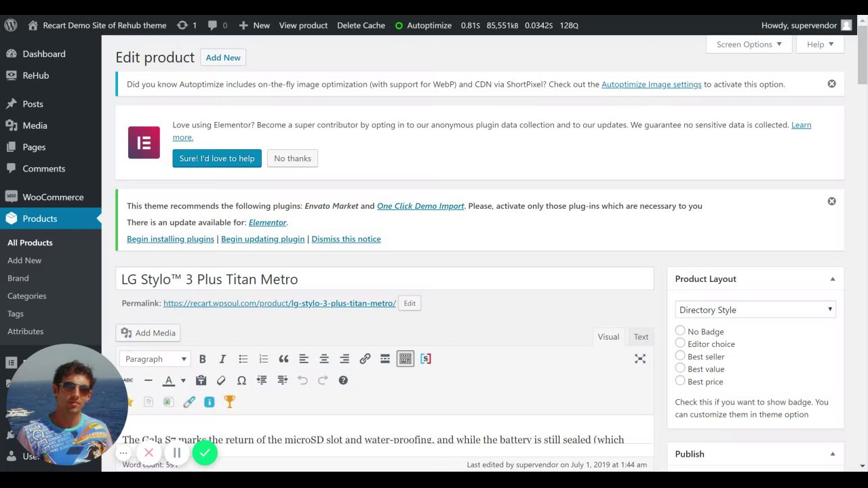Dismiss the Autoptimize notice

tap(831, 84)
